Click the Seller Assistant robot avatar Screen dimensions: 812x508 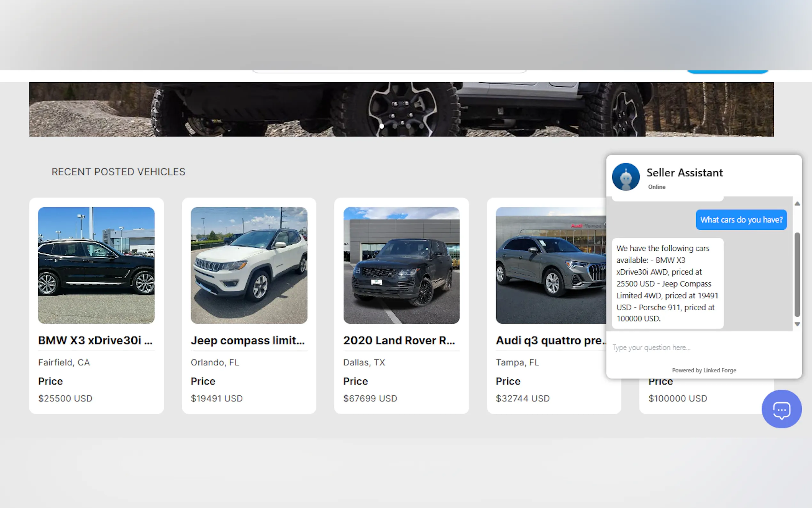pyautogui.click(x=625, y=177)
